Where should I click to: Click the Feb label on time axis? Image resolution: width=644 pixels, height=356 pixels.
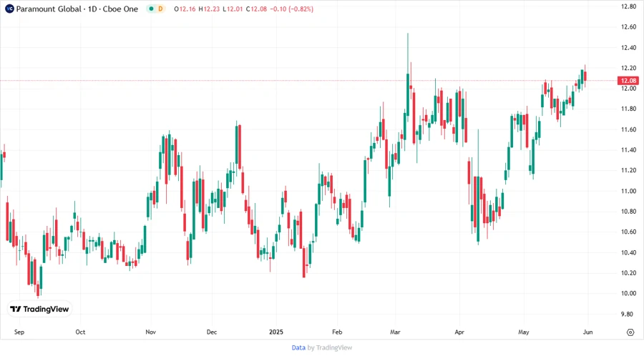point(337,332)
